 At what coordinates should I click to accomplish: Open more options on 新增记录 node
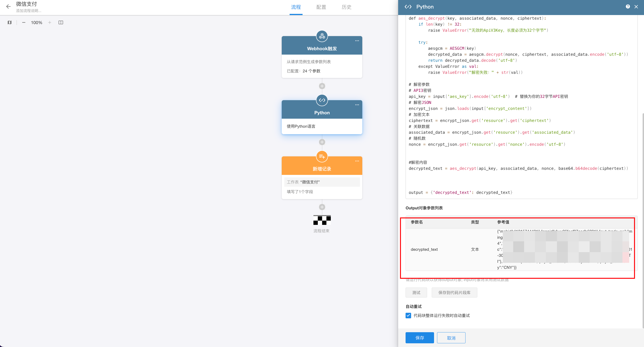pyautogui.click(x=357, y=161)
